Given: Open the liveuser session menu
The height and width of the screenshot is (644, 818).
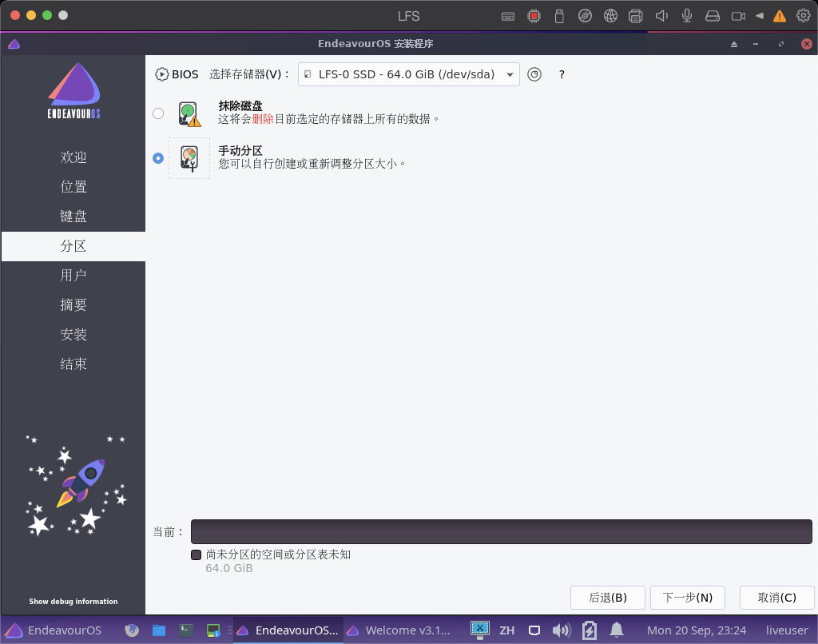Looking at the screenshot, I should coord(787,630).
